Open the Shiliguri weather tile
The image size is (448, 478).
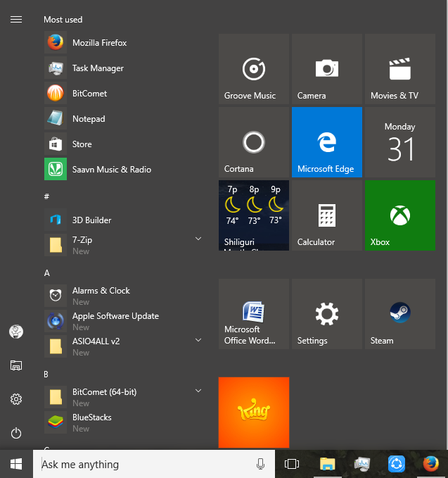(x=254, y=215)
